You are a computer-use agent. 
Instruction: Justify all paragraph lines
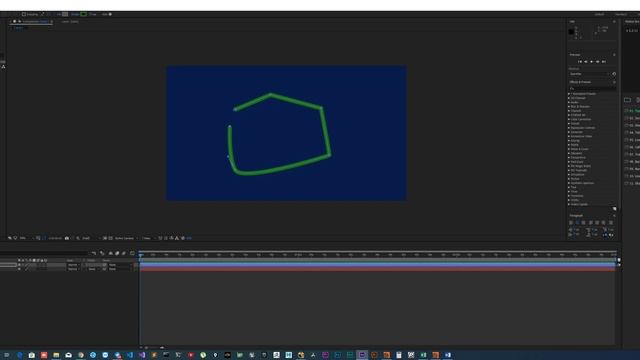pyautogui.click(x=611, y=222)
